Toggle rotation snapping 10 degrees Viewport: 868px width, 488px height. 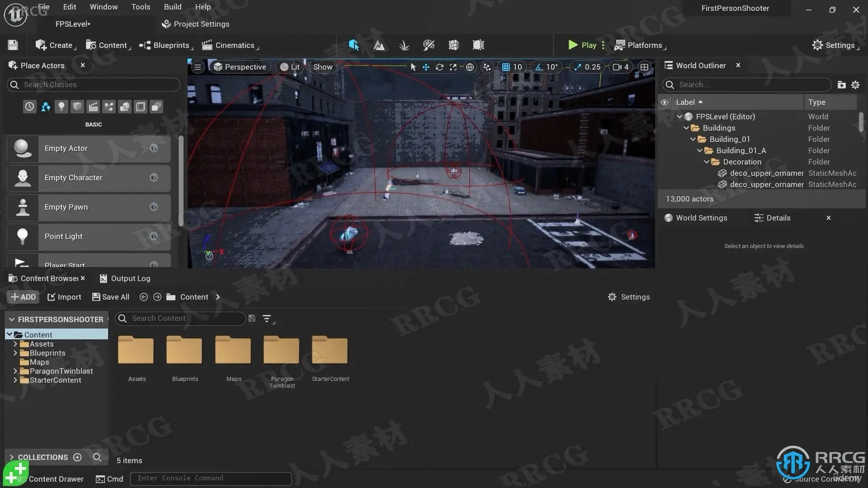(547, 67)
